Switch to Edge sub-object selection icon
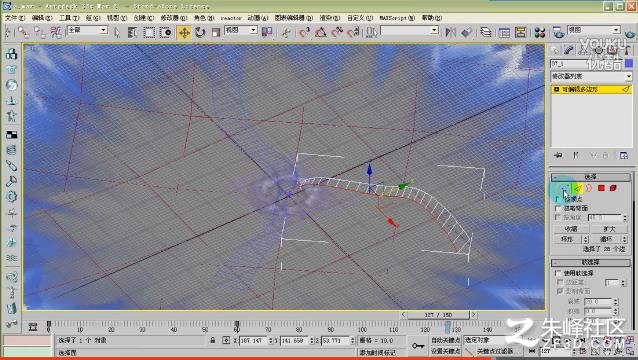Screen dimensions: 638x360 pyautogui.click(x=577, y=188)
